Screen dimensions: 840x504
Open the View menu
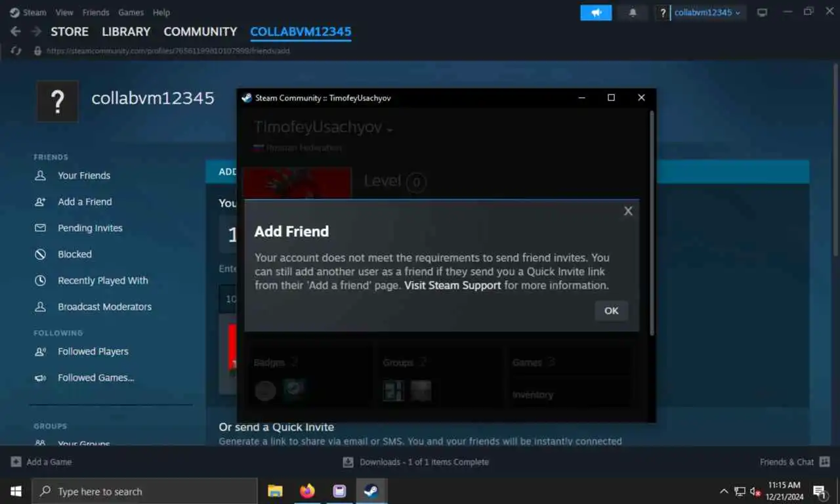coord(64,12)
